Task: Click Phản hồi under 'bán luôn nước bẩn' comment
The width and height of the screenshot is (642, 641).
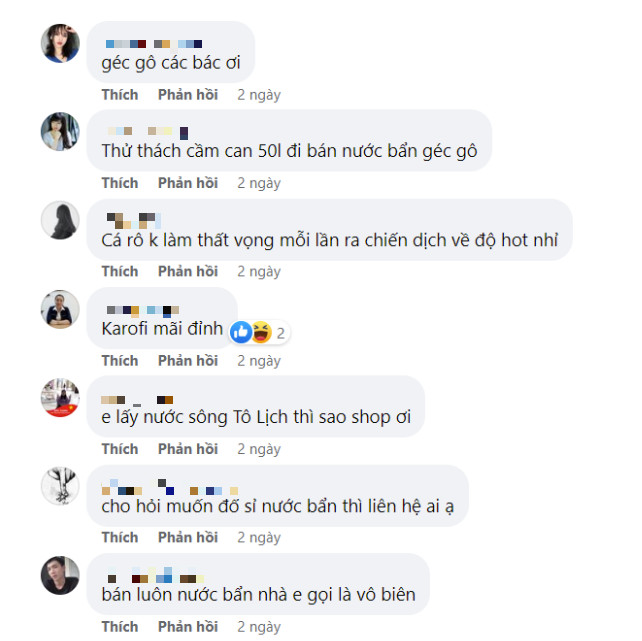Action: (x=188, y=627)
